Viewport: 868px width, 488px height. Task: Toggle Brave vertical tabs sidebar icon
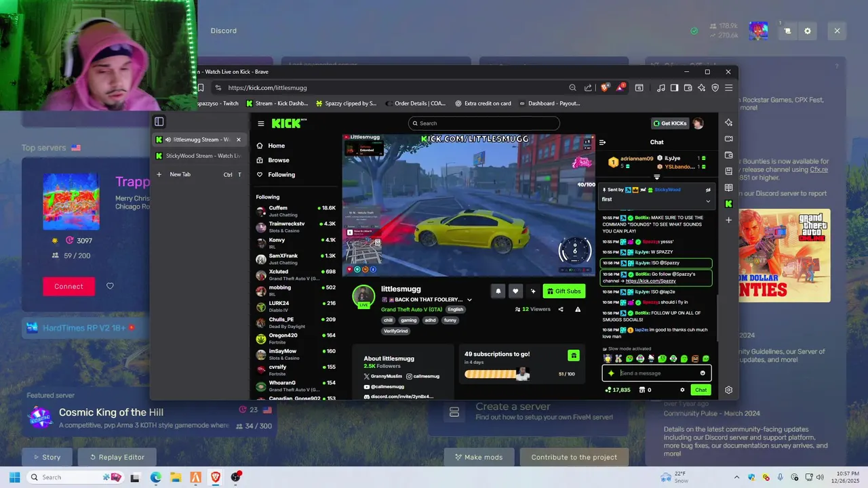pos(159,122)
